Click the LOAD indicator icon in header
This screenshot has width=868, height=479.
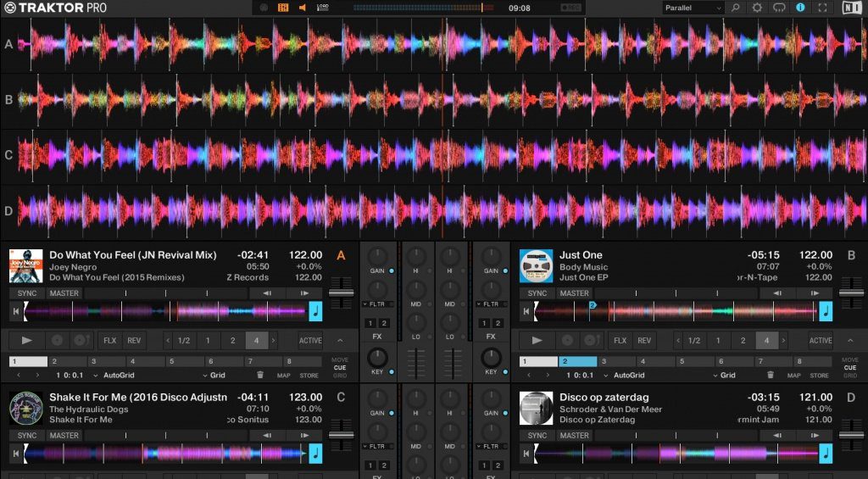point(323,8)
